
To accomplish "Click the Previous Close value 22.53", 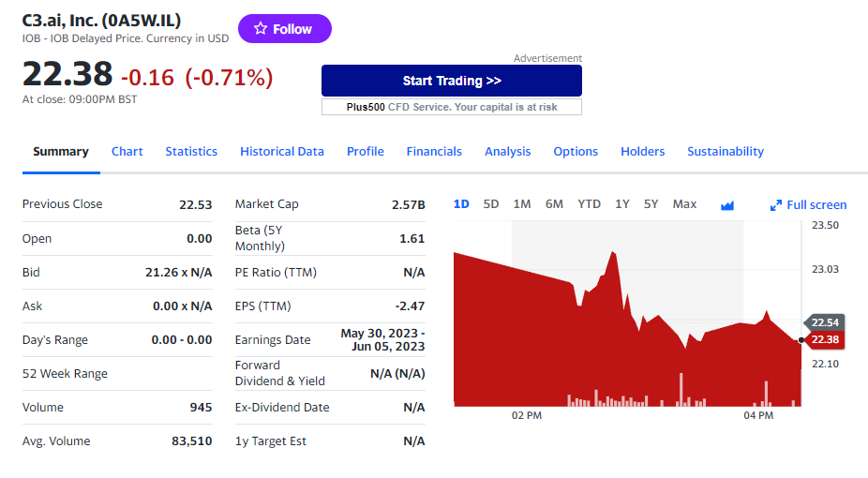I will coord(195,204).
